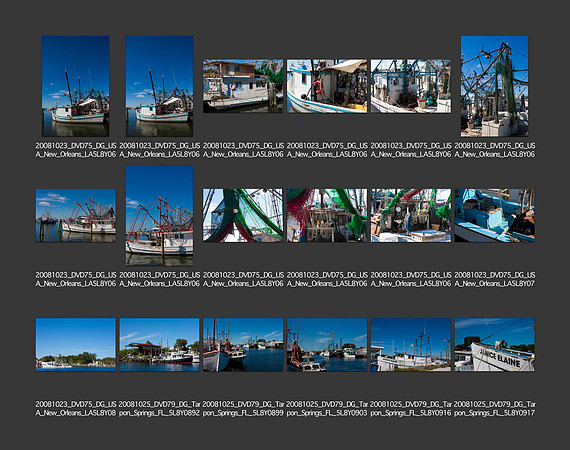Select middle-row deck thumbnail with green nets and crates

(x=411, y=216)
